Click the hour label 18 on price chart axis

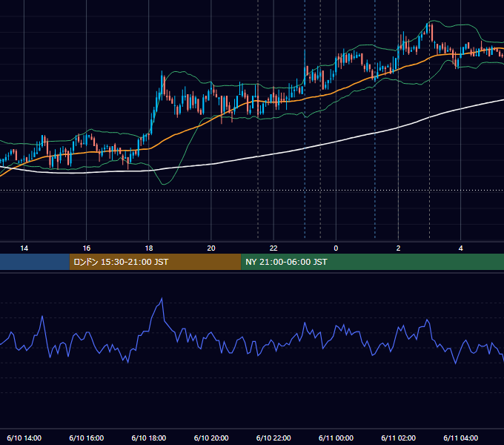point(149,248)
